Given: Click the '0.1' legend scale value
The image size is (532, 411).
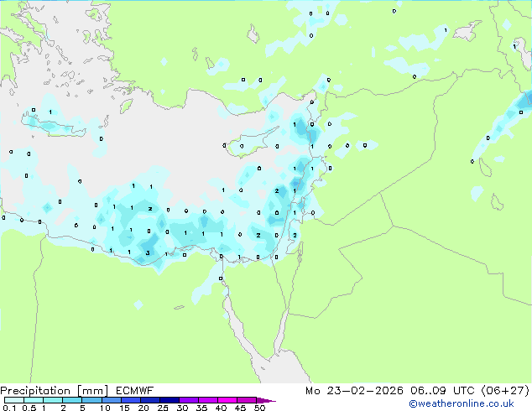Looking at the screenshot, I should [9, 408].
